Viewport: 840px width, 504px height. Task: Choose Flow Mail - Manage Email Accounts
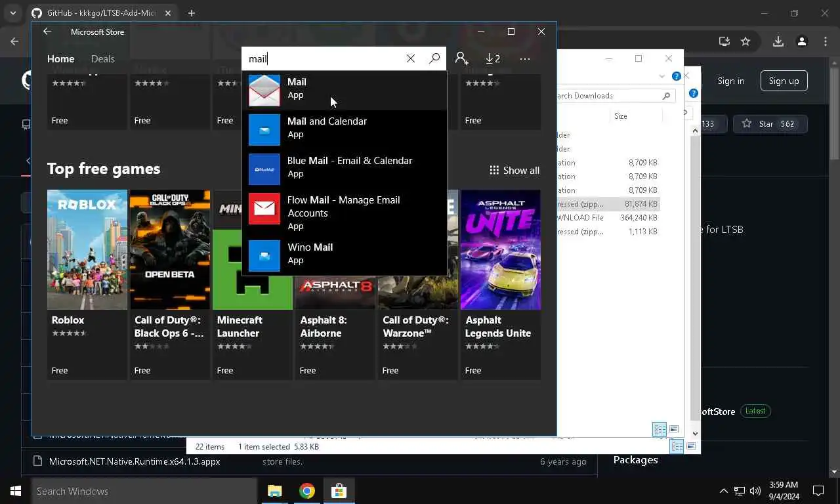345,213
